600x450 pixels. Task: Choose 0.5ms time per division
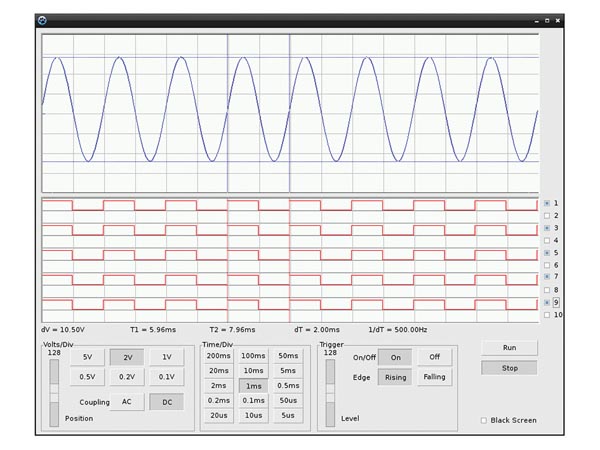[x=288, y=385]
